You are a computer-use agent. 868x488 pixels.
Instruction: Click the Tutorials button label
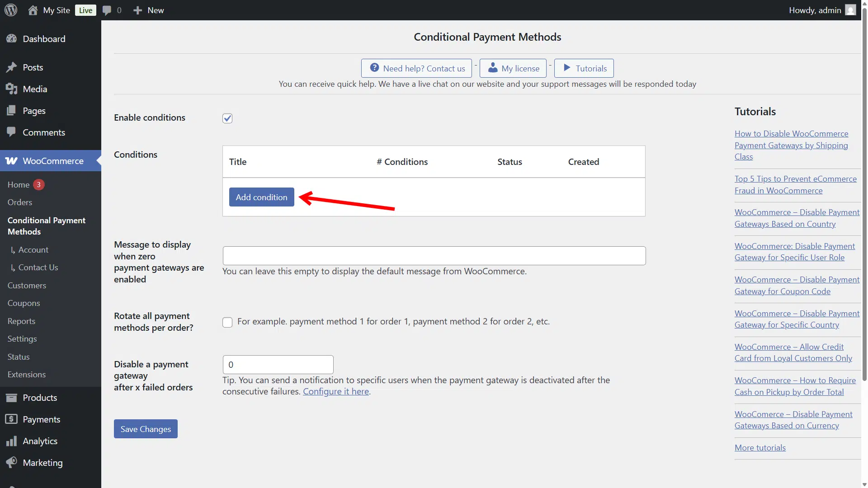pyautogui.click(x=591, y=68)
